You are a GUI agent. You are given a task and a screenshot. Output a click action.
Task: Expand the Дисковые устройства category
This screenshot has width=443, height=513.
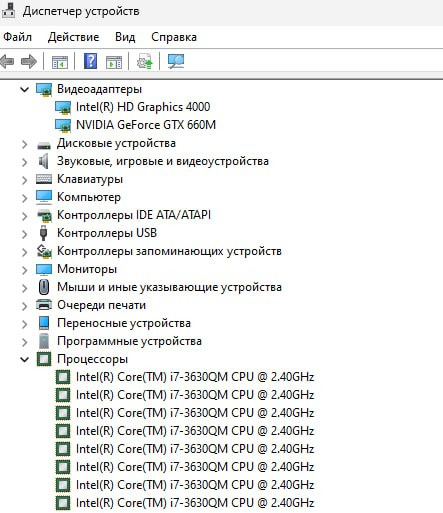(24, 144)
